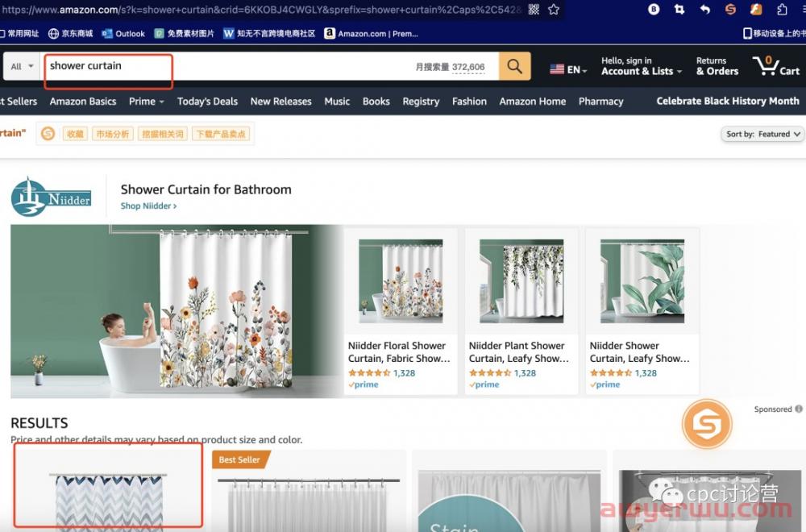Open Niidder Floral Shower Curtain thumbnail
This screenshot has height=532, width=806.
[x=401, y=281]
